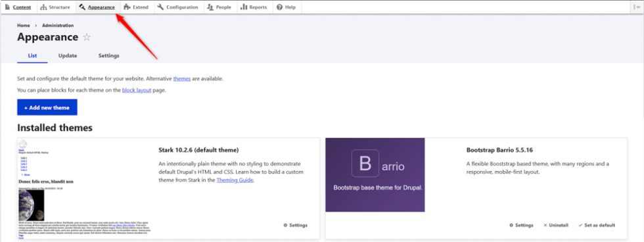Click the Bootstrap Barrio theme thumbnail

tap(375, 175)
